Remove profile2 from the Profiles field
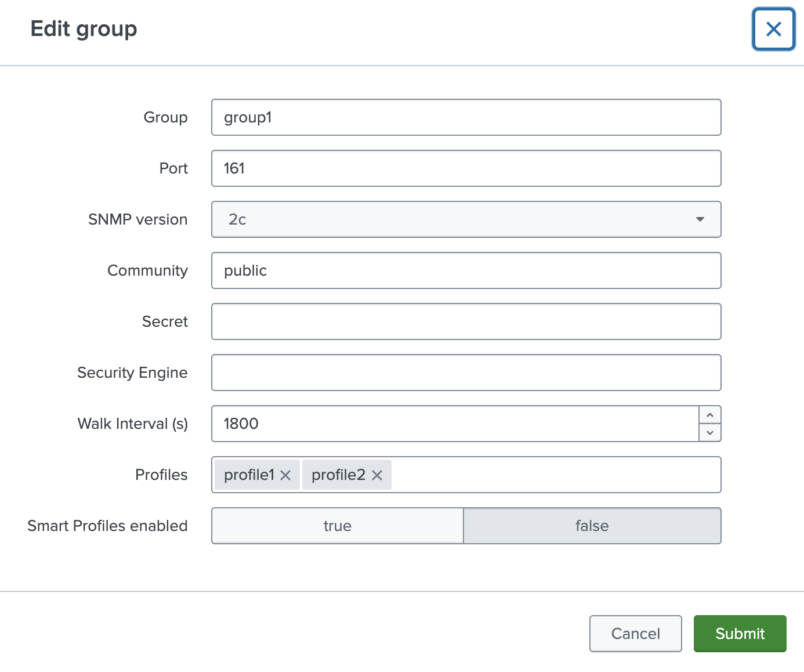Viewport: 804px width, 672px height. click(x=377, y=475)
